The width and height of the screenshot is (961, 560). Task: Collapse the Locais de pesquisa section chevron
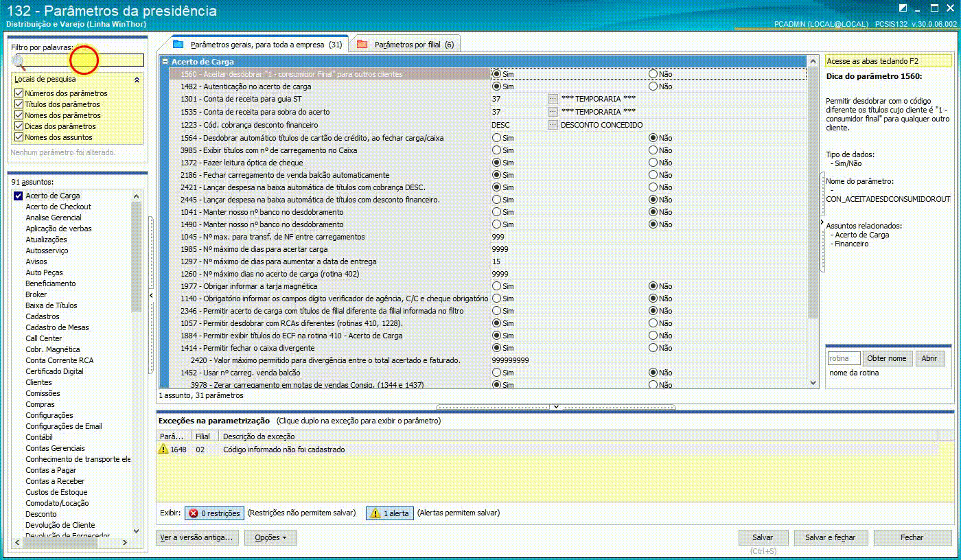point(137,80)
